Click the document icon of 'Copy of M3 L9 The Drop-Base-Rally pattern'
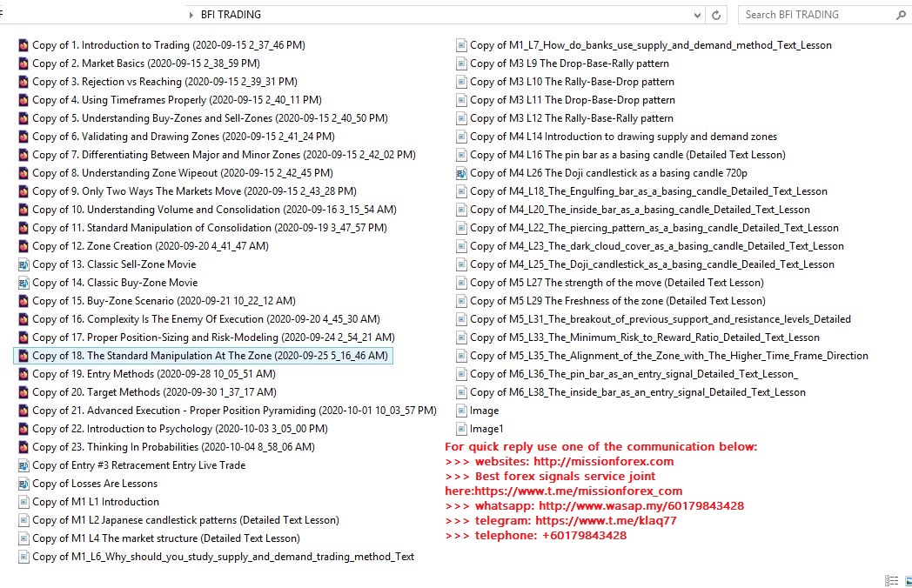The image size is (912, 588). 461,63
